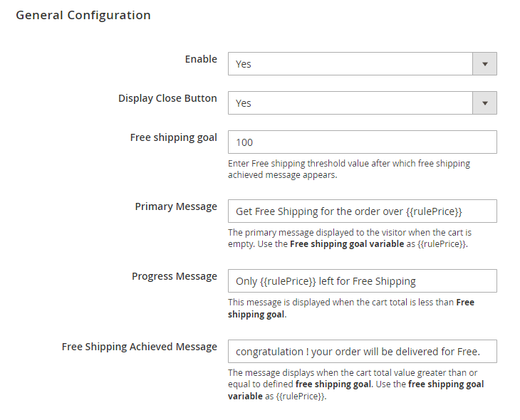
Task: Click the Progress Message label
Action: (x=175, y=276)
